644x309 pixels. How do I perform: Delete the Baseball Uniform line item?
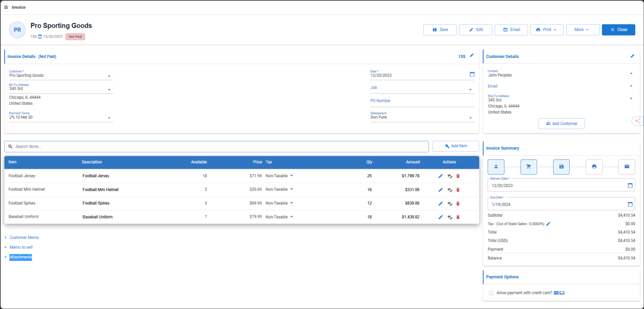458,217
